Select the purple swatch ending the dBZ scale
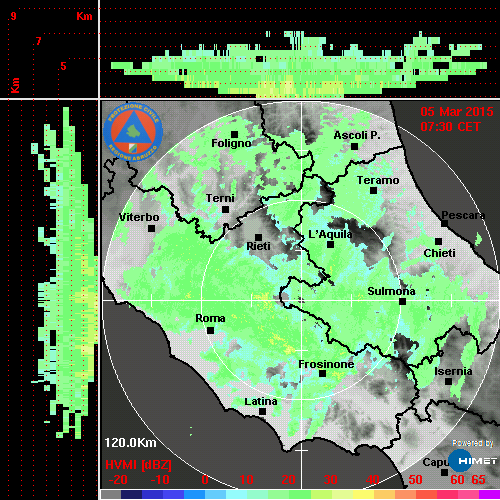Viewport: 500px width, 500px height. (489, 494)
